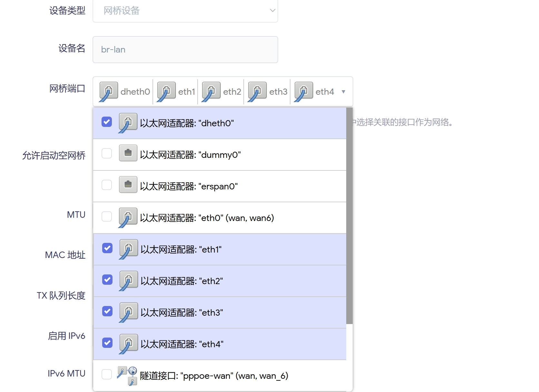The width and height of the screenshot is (539, 392).
Task: Click the eth2 adapter icon in dropdown list
Action: pyautogui.click(x=129, y=280)
